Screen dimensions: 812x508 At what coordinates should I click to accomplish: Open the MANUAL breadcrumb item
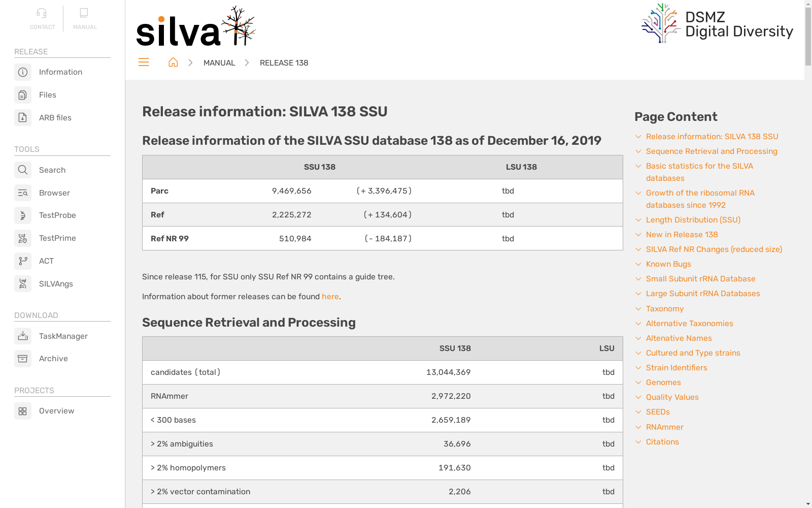(219, 63)
